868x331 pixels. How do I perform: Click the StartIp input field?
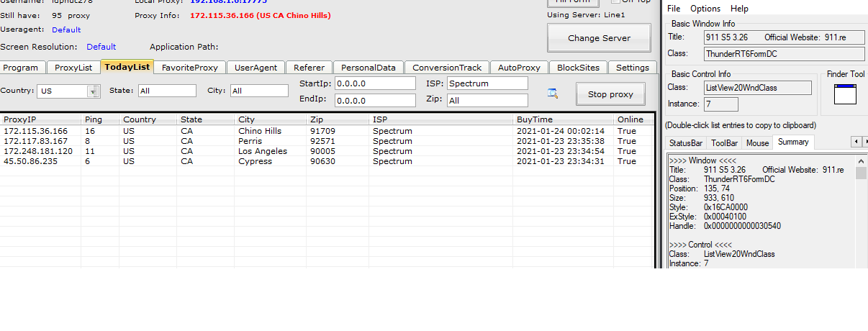(375, 83)
